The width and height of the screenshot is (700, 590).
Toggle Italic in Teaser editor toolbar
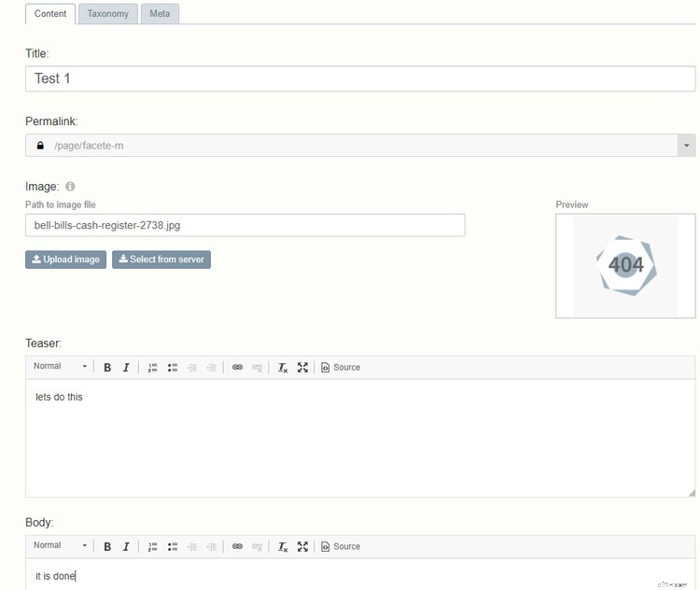coord(126,368)
